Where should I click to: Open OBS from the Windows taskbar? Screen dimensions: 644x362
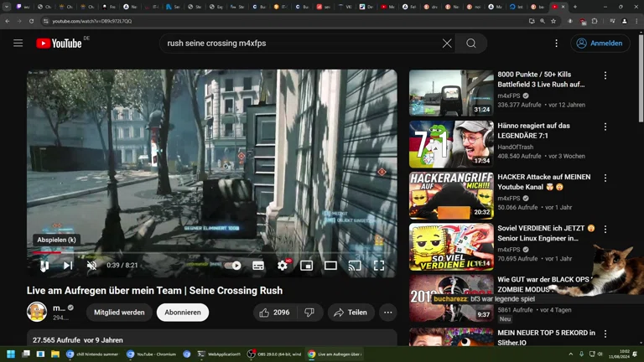275,354
